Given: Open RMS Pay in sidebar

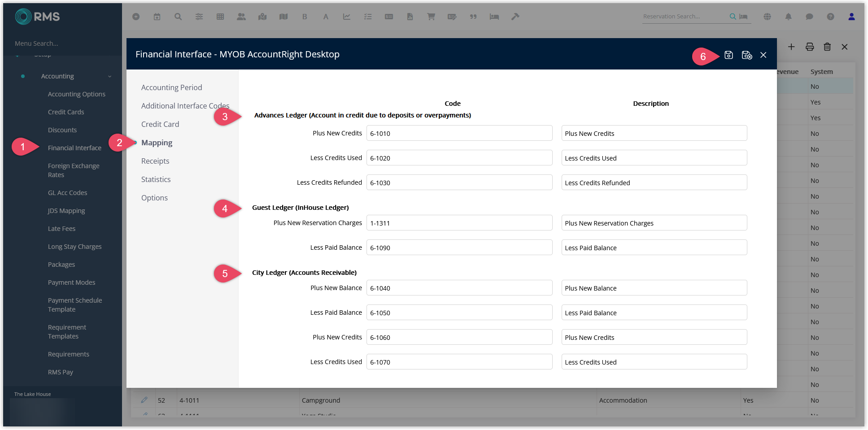Looking at the screenshot, I should [x=61, y=372].
